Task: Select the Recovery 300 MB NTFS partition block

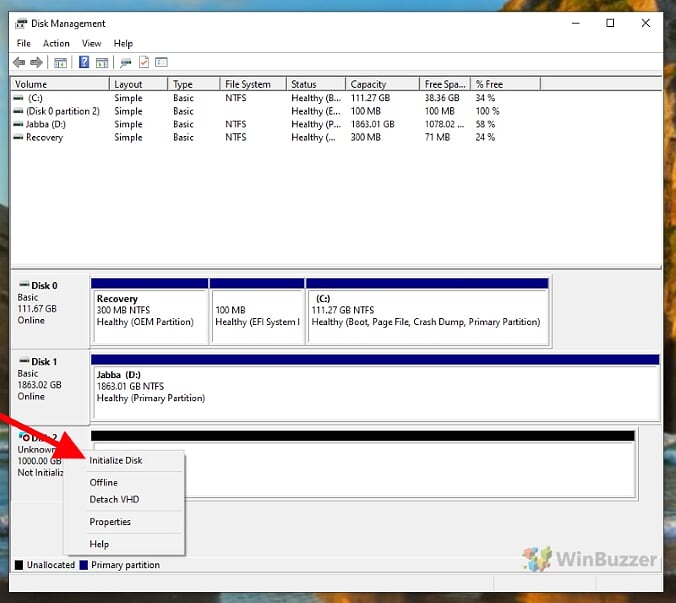Action: coord(150,312)
